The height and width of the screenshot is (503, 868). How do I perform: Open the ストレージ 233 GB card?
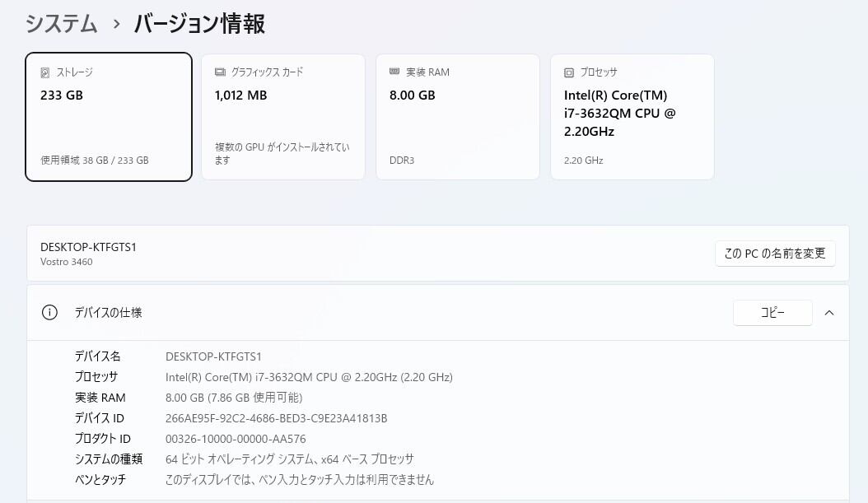109,116
